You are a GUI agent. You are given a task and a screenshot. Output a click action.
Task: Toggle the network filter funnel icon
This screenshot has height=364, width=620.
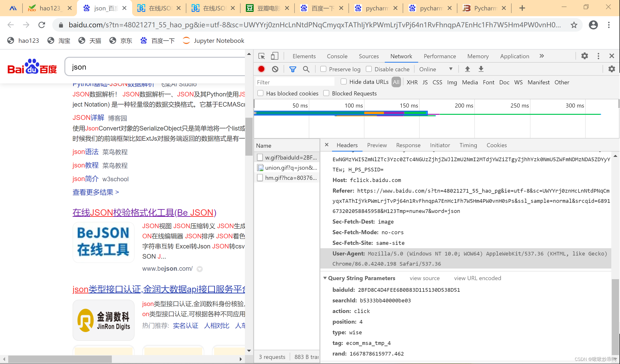tap(293, 69)
